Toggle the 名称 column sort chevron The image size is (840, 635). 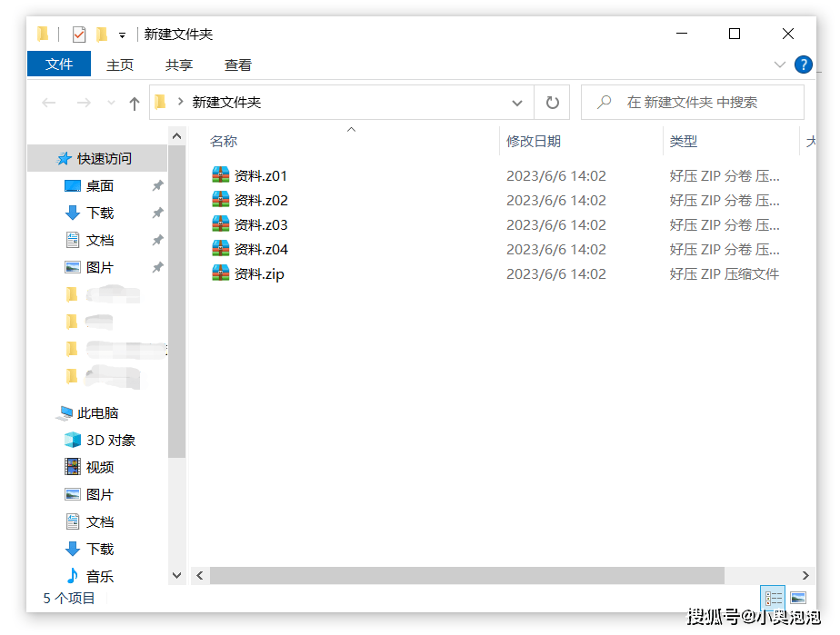[x=350, y=130]
